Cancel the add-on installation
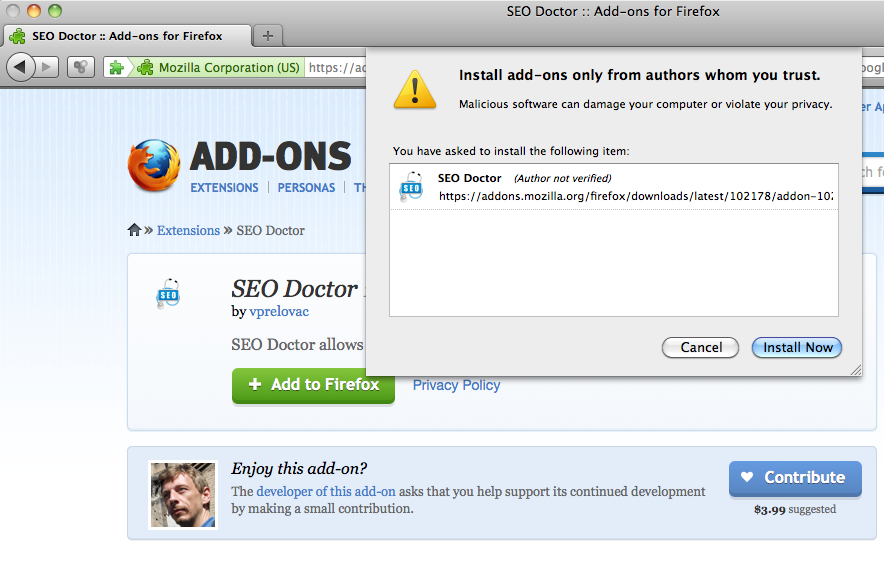Screen dimensions: 884x561 click(700, 347)
